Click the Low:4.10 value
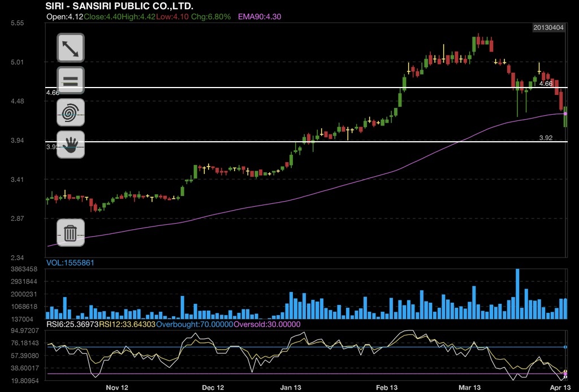 (x=172, y=16)
